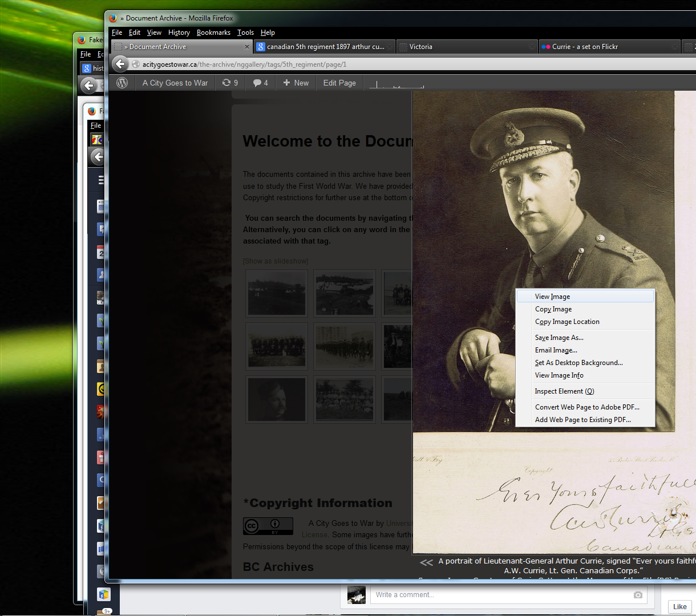The height and width of the screenshot is (616, 696).
Task: Click the Write a comment field
Action: [x=502, y=595]
